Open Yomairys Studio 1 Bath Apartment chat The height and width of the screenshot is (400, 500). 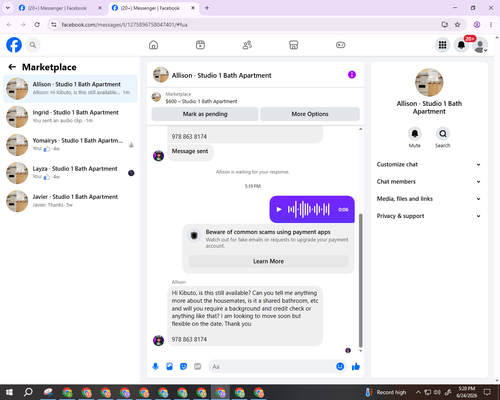click(x=70, y=145)
